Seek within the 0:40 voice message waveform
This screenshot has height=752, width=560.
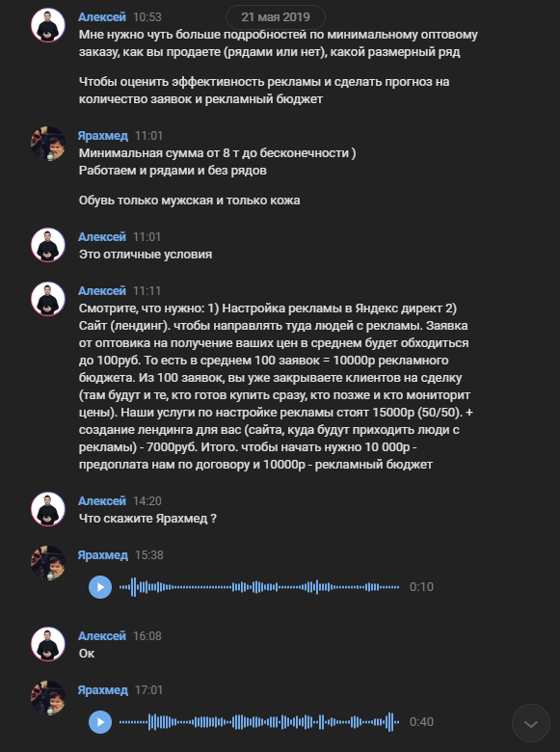pos(259,722)
